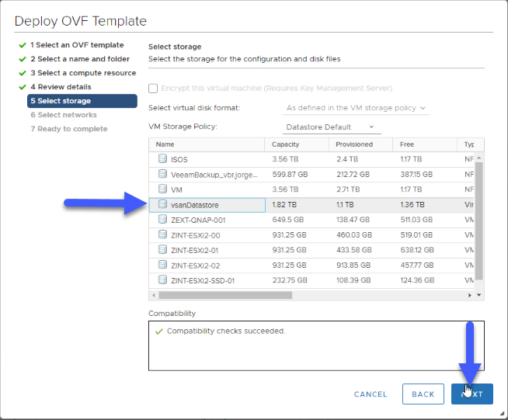This screenshot has height=420, width=508.
Task: Click the VeeamBackup datastore icon
Action: click(162, 174)
